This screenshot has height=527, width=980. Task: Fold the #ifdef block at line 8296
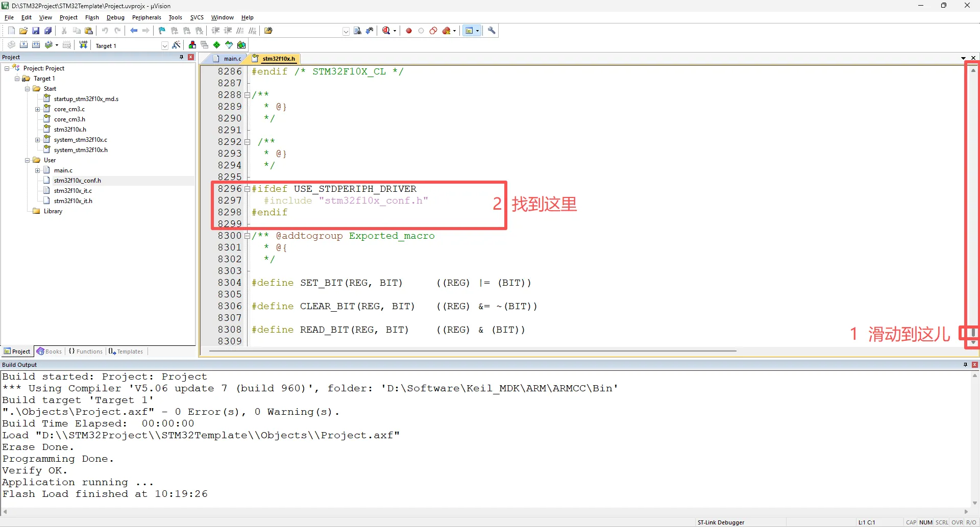(x=247, y=189)
